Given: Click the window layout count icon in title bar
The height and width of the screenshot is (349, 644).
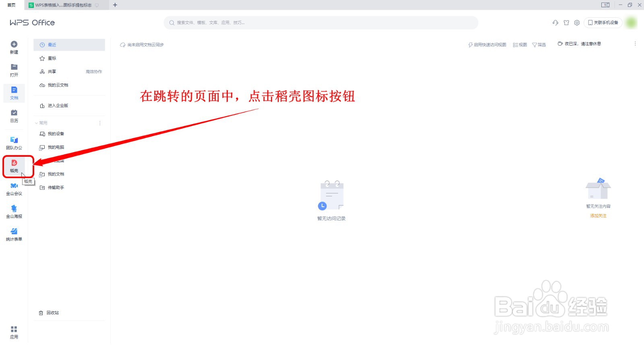Looking at the screenshot, I should [606, 5].
